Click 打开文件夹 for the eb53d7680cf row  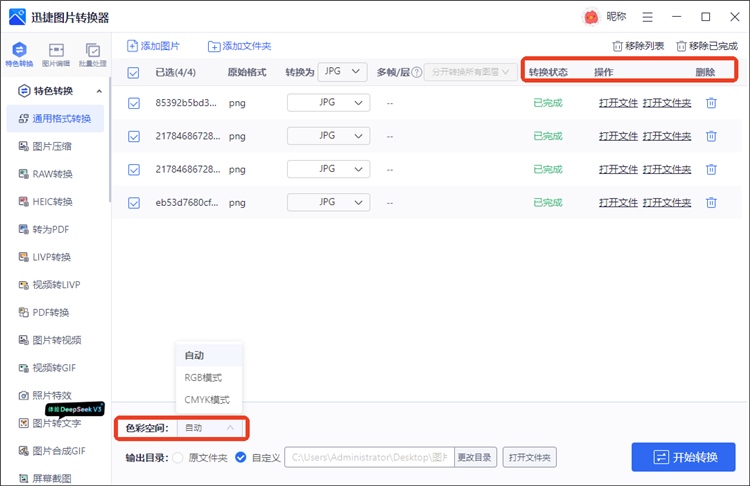coord(667,202)
